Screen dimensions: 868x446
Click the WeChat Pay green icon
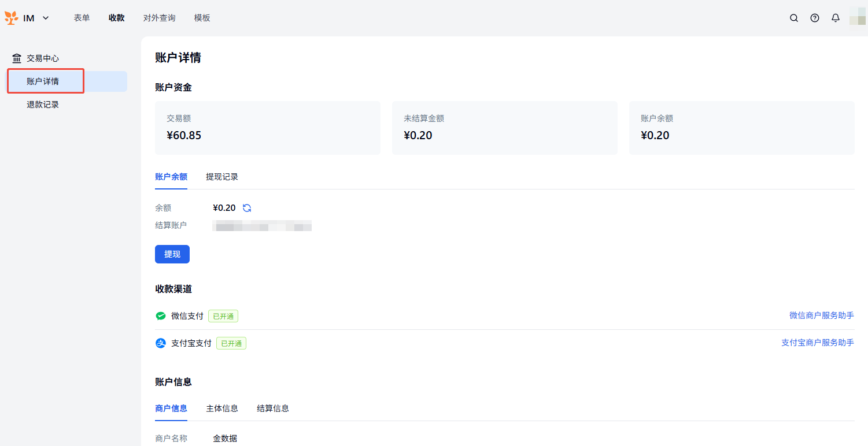tap(161, 316)
